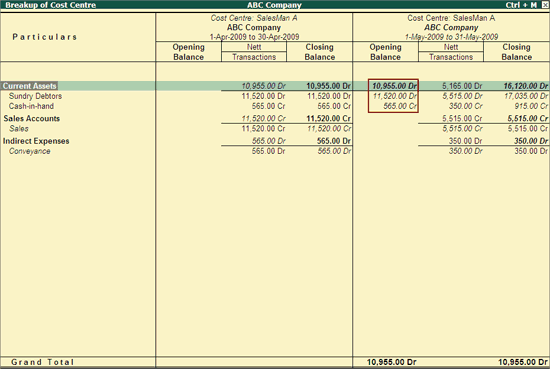Screen dimensions: 550x369
Task: Select the 17,035.00 Dr Sundry Debtors closing value
Action: 526,96
